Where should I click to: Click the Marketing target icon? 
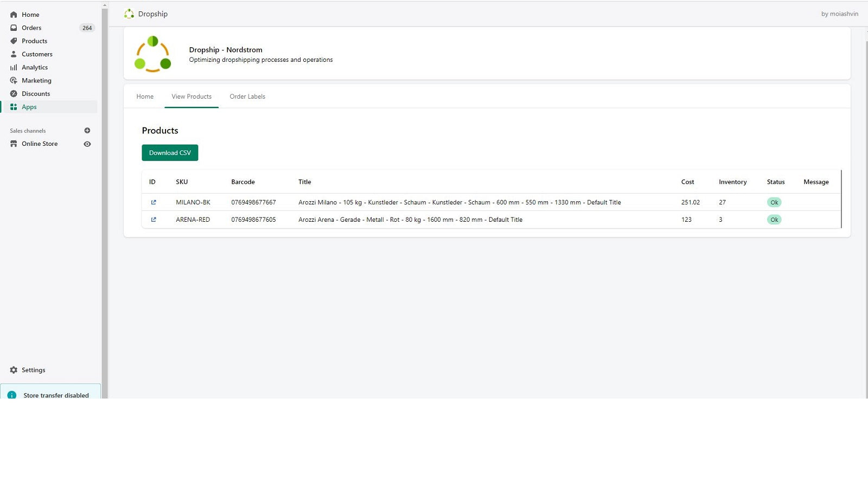pyautogui.click(x=14, y=80)
